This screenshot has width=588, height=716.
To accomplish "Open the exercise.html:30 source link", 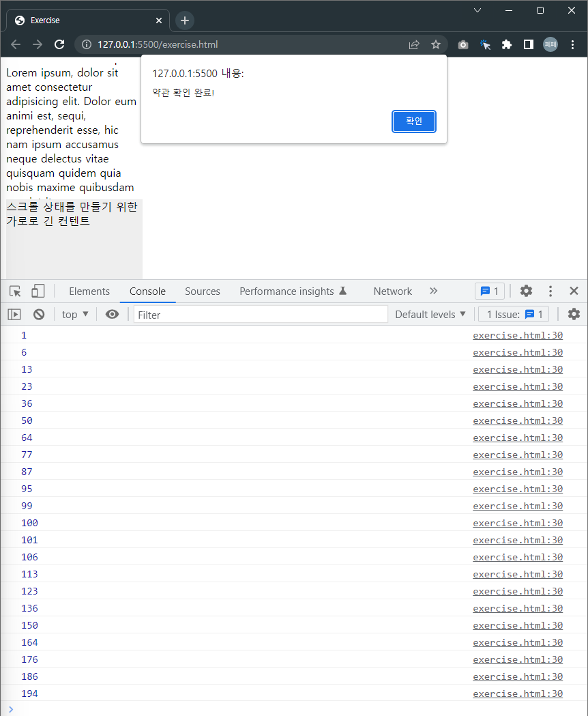I will pos(517,335).
